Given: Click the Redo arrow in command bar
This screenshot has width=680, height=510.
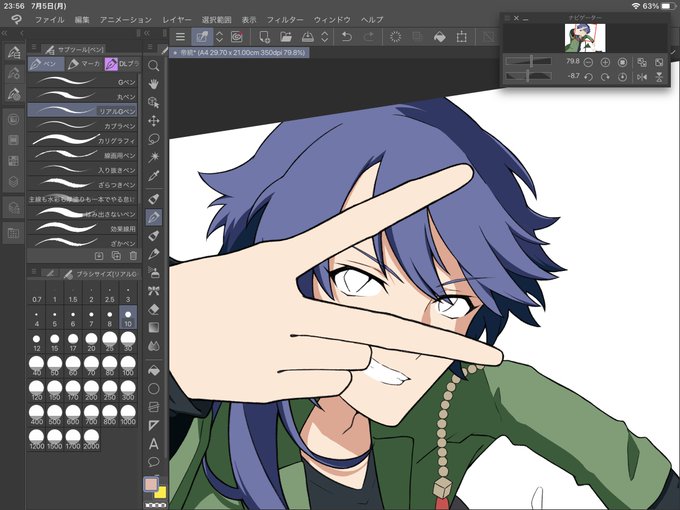Looking at the screenshot, I should coord(369,37).
